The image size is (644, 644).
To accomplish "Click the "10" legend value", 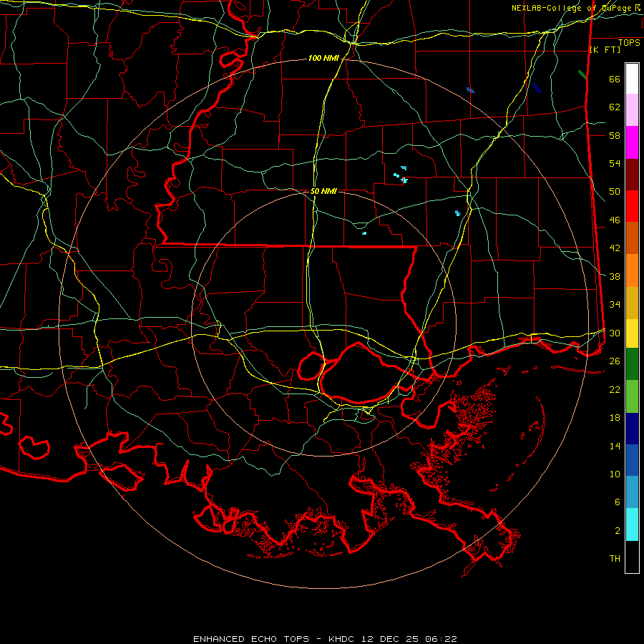I will (615, 474).
